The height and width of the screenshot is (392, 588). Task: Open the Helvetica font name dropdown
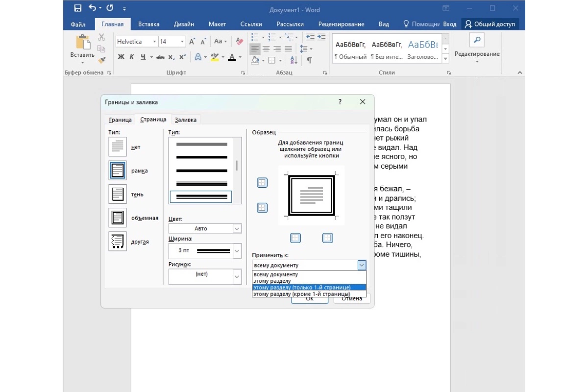coord(154,42)
